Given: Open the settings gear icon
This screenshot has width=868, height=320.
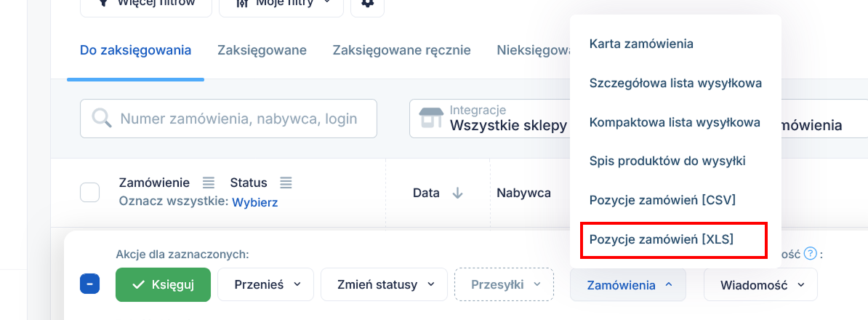Looking at the screenshot, I should click(x=368, y=4).
